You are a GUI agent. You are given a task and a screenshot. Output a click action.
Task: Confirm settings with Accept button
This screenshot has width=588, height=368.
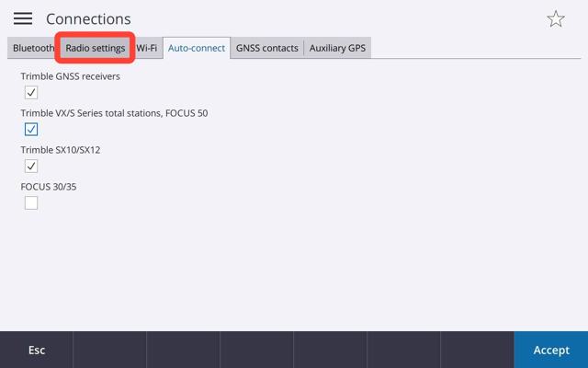tap(551, 350)
